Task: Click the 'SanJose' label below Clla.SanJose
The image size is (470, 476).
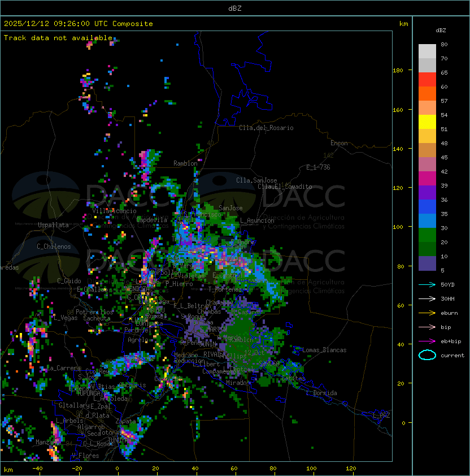Action: tap(230, 208)
